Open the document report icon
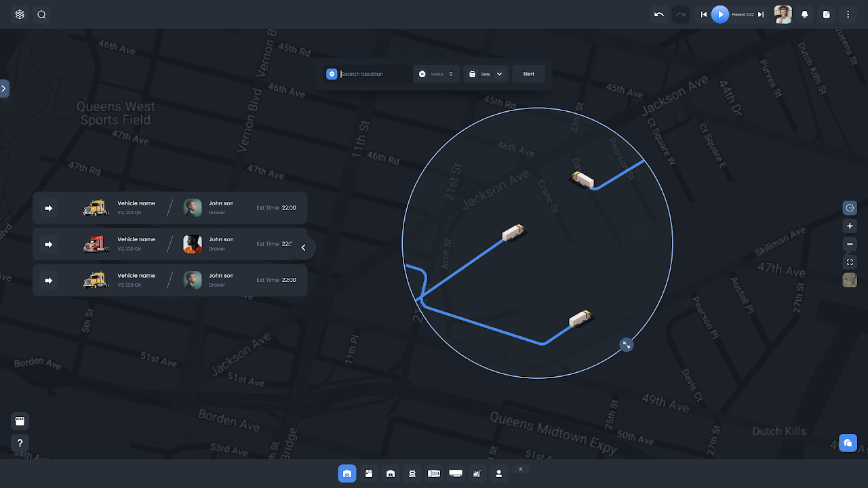 (826, 14)
